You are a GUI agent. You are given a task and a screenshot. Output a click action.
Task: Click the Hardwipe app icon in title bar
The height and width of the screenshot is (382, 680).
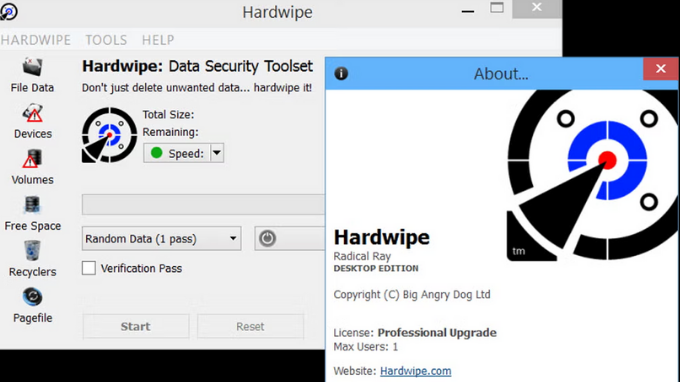click(x=8, y=11)
